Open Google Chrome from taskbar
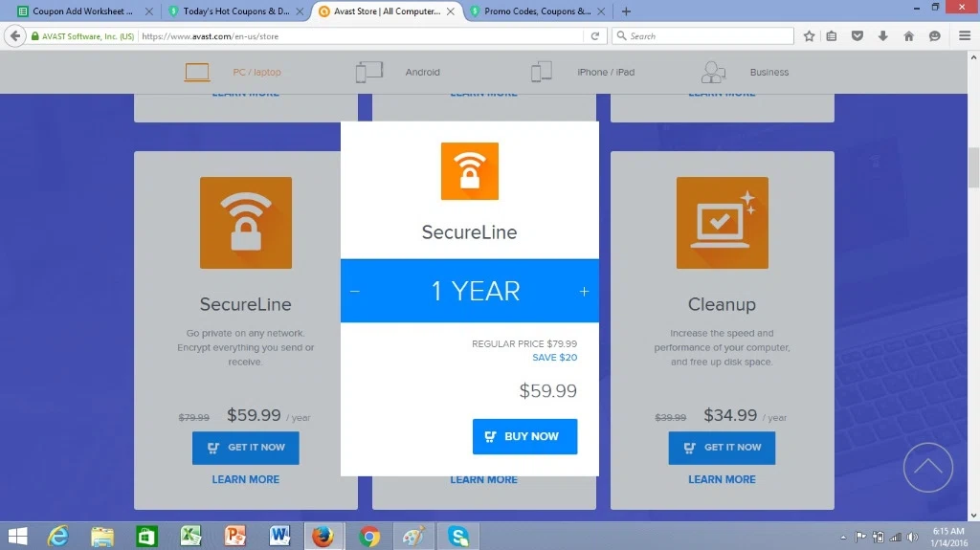The image size is (980, 550). click(368, 537)
